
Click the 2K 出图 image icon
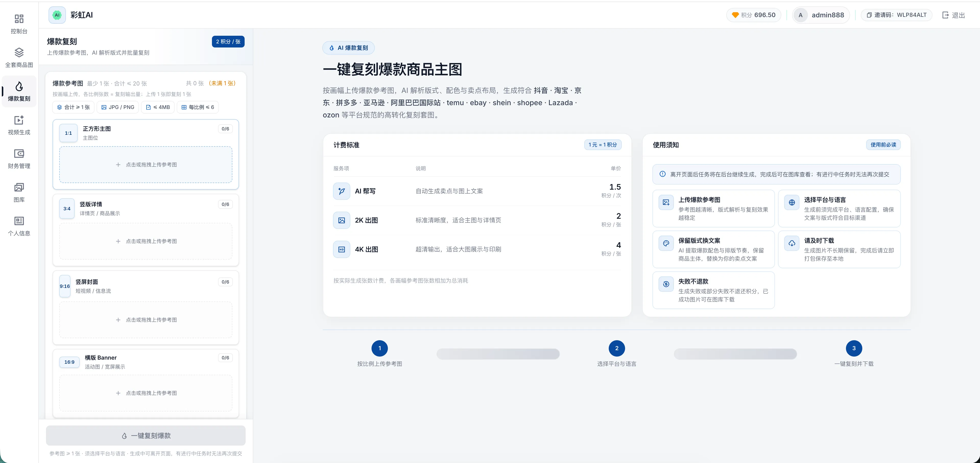click(342, 221)
